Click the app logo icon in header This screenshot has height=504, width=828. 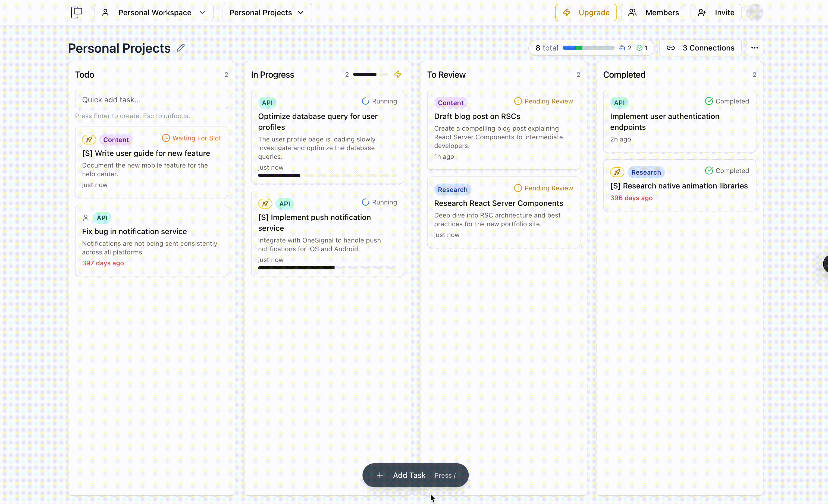[77, 12]
